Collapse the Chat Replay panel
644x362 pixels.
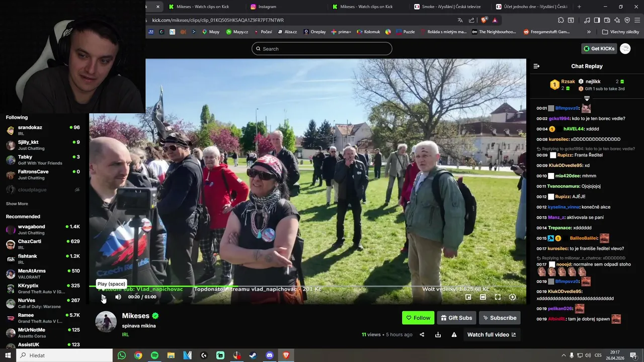pos(536,66)
